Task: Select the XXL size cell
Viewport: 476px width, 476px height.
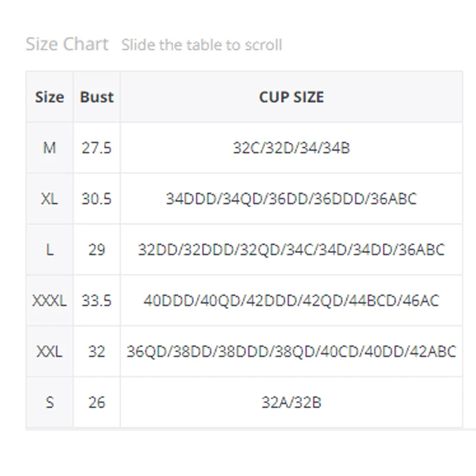Action: coord(49,351)
